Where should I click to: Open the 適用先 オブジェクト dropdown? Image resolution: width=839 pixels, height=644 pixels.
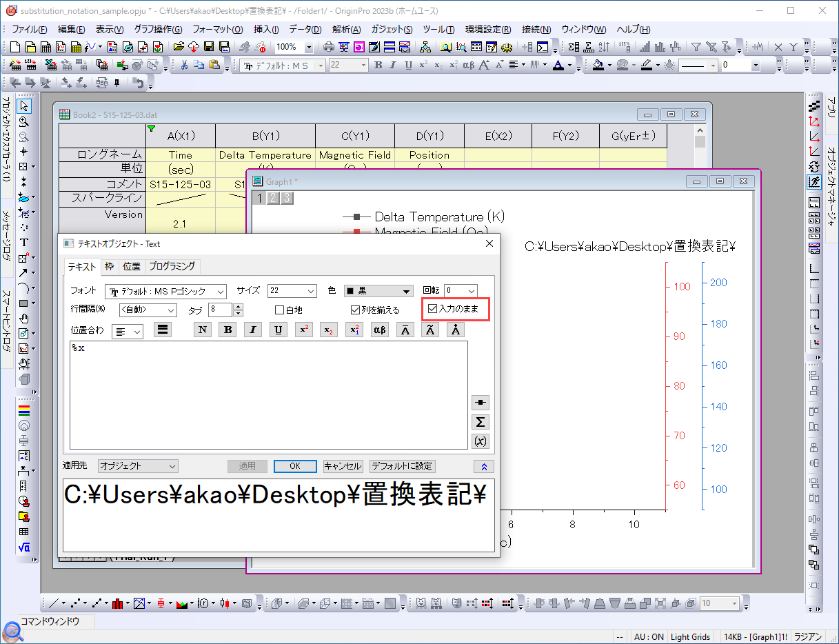tap(138, 466)
